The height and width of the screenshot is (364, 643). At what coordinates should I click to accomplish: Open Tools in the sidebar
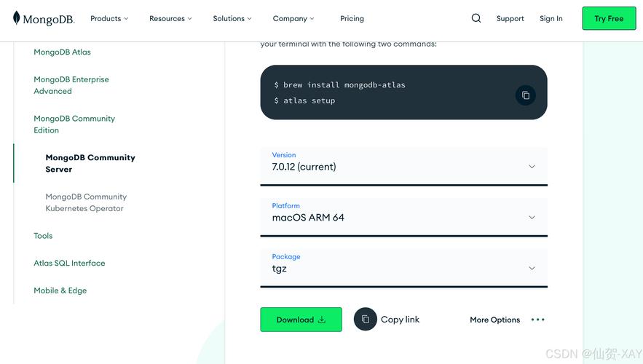coord(43,236)
